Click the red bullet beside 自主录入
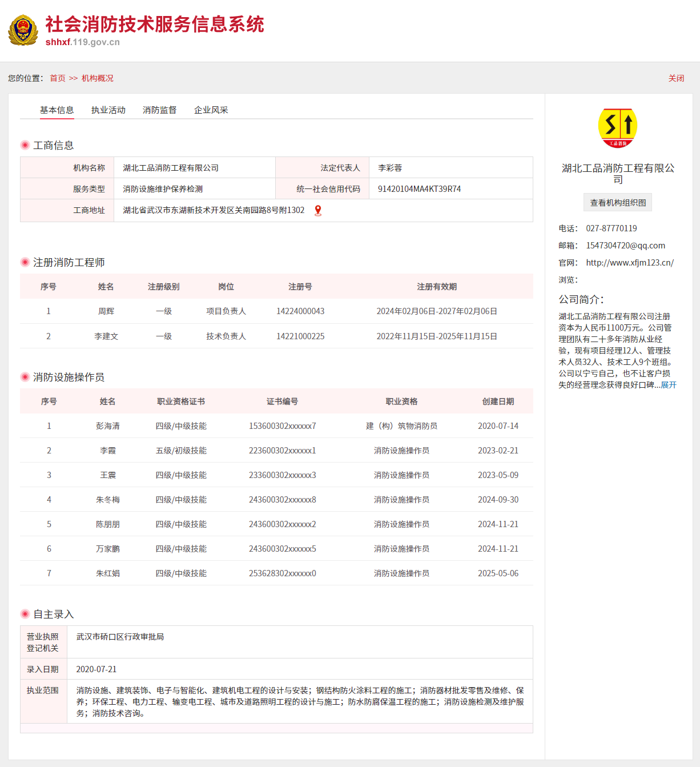 pos(25,614)
